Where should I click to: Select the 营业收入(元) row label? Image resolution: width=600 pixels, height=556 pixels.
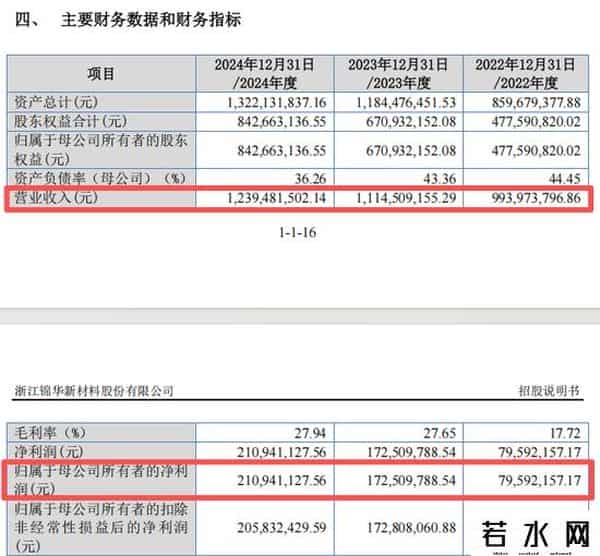56,198
